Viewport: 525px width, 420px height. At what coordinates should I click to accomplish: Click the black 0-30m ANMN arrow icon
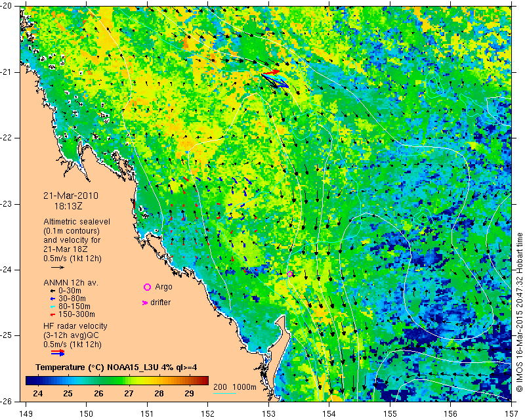click(52, 291)
